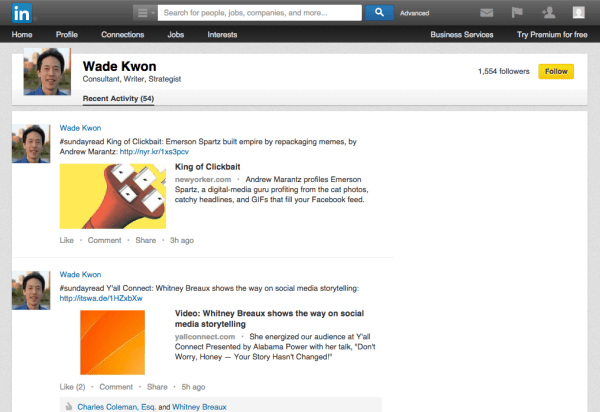
Task: Click newyorker.com source label
Action: click(x=203, y=179)
